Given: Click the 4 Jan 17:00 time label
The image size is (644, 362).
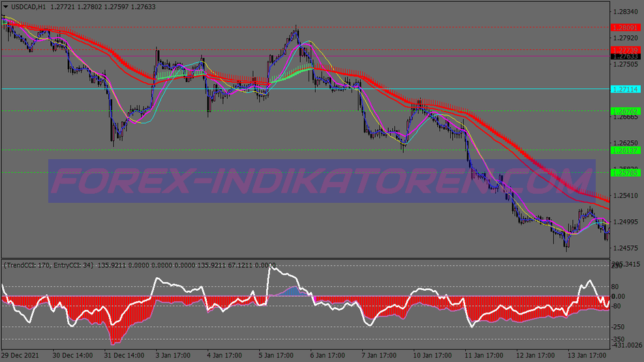Looking at the screenshot, I should [x=224, y=355].
